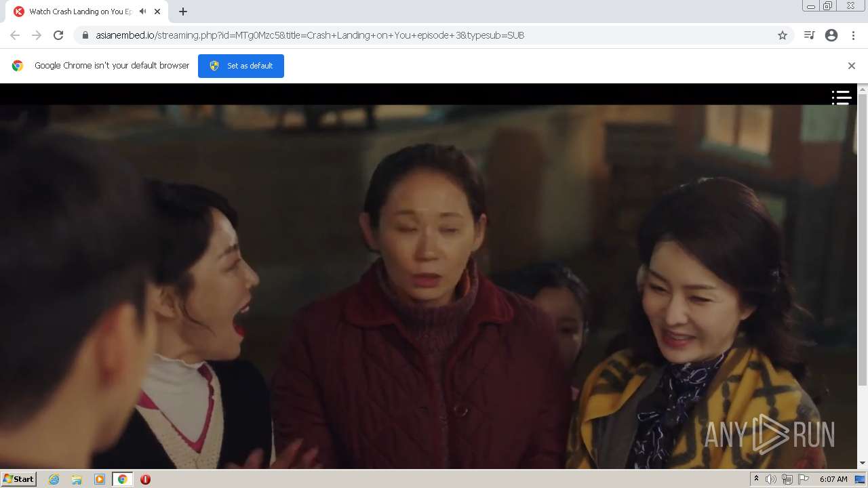
Task: Click the 6:07 AM clock
Action: click(x=833, y=479)
